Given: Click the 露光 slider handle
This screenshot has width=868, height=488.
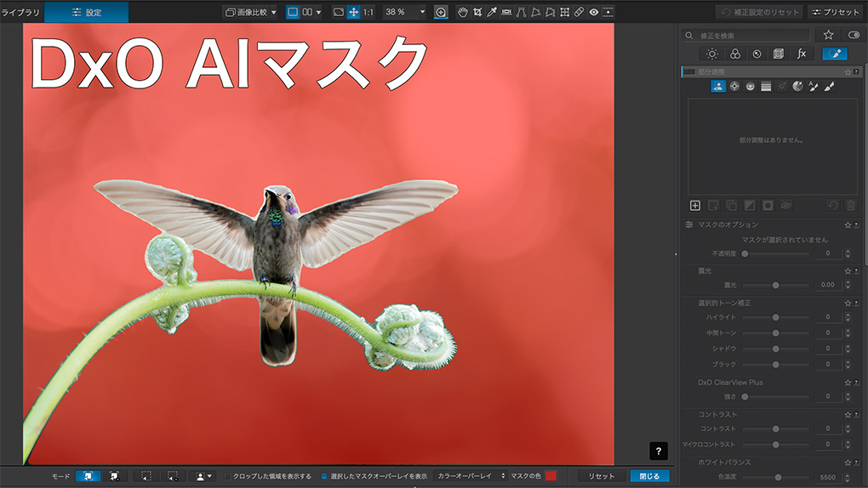Looking at the screenshot, I should tap(775, 286).
